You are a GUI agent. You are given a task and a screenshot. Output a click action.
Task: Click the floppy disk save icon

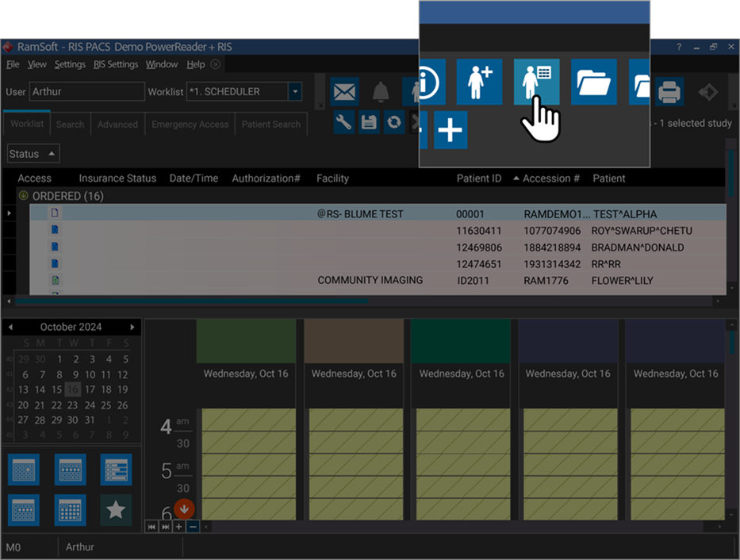[x=369, y=122]
